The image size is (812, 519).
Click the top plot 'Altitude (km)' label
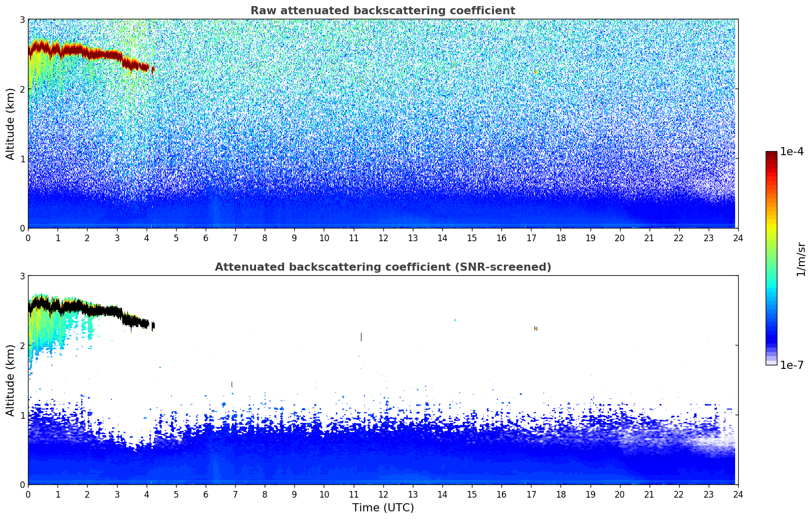[x=11, y=124]
